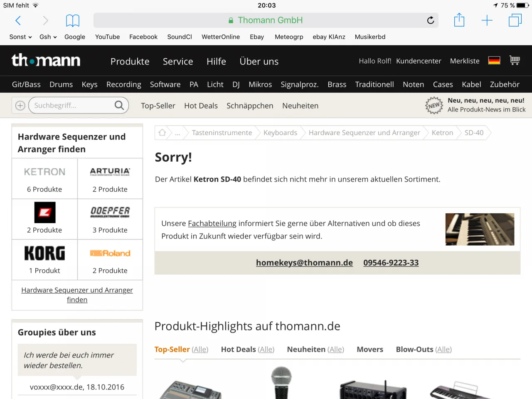
Task: Open the Über uns menu
Action: [x=259, y=62]
